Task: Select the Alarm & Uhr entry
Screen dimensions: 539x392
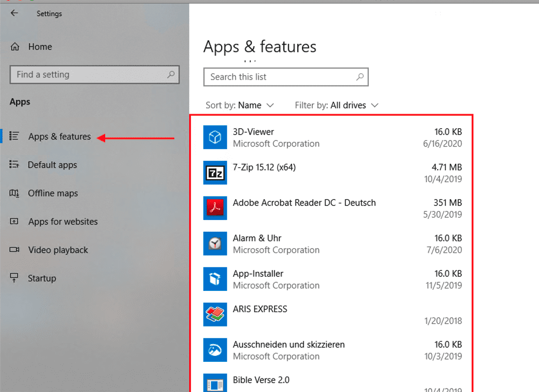Action: point(256,238)
